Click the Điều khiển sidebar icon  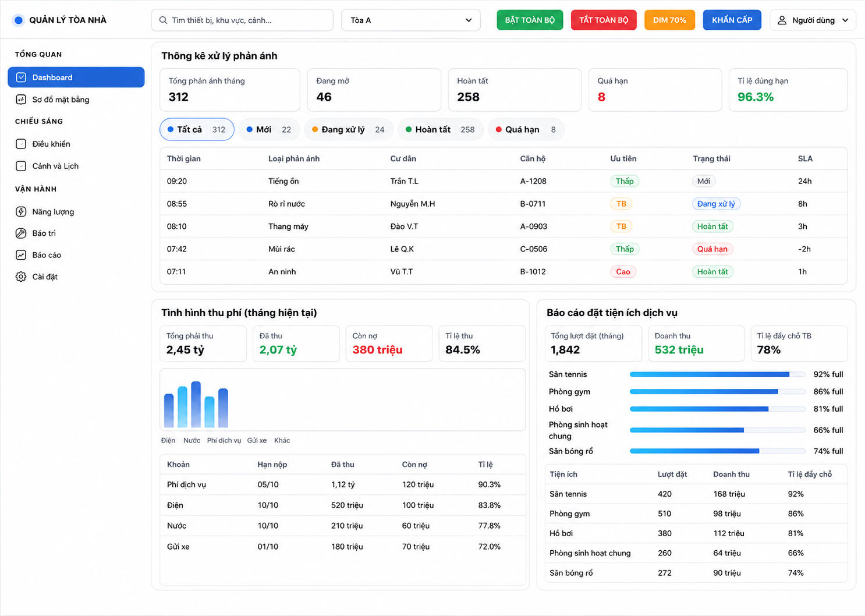pyautogui.click(x=21, y=144)
